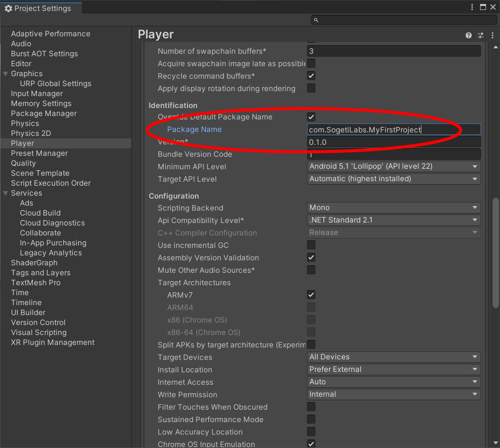This screenshot has width=500, height=448.
Task: Open the Minimum API Level dropdown
Action: [394, 166]
